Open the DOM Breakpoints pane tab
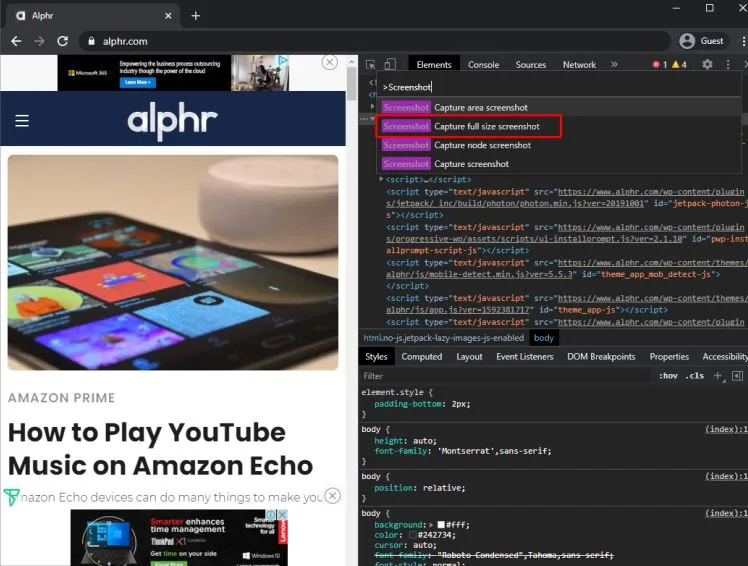748x566 pixels. click(601, 356)
